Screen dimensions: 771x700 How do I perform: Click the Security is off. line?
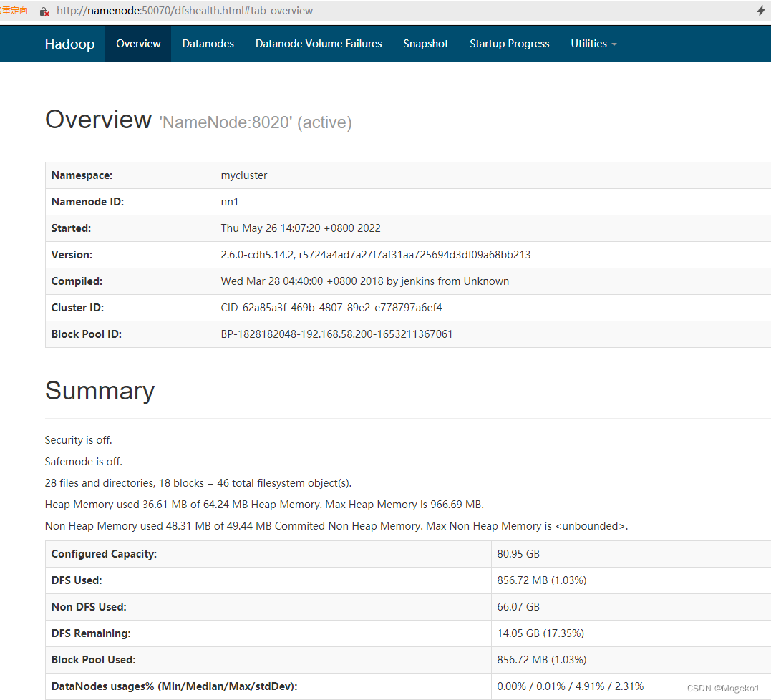point(78,440)
